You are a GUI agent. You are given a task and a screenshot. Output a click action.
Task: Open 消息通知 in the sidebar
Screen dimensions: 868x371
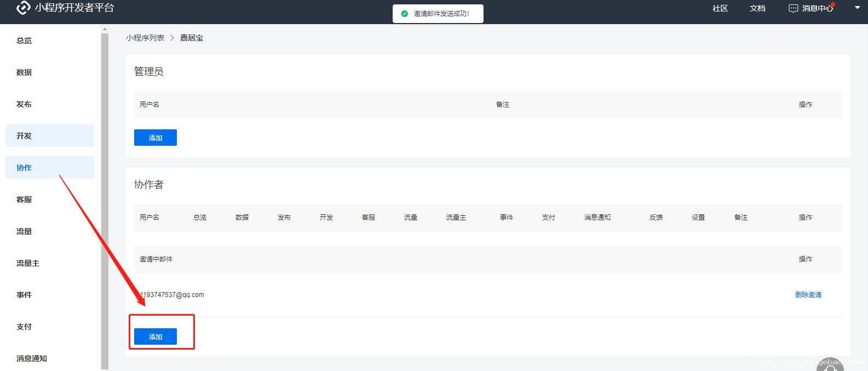(x=32, y=358)
